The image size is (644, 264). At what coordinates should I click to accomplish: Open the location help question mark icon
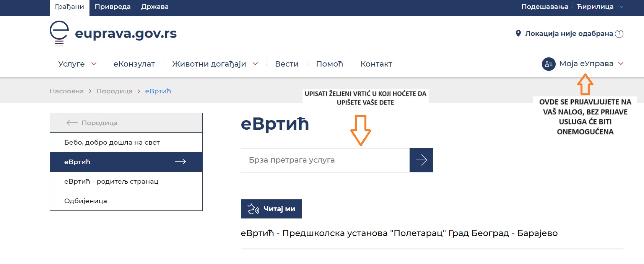pyautogui.click(x=619, y=34)
